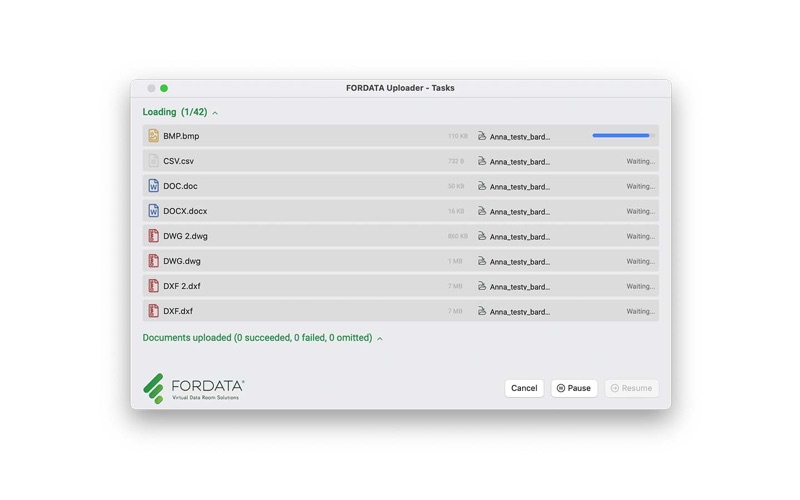Click Anna_testy_bard destination in DWG.dwg row
Viewport: 800px width, 500px height.
(520, 262)
